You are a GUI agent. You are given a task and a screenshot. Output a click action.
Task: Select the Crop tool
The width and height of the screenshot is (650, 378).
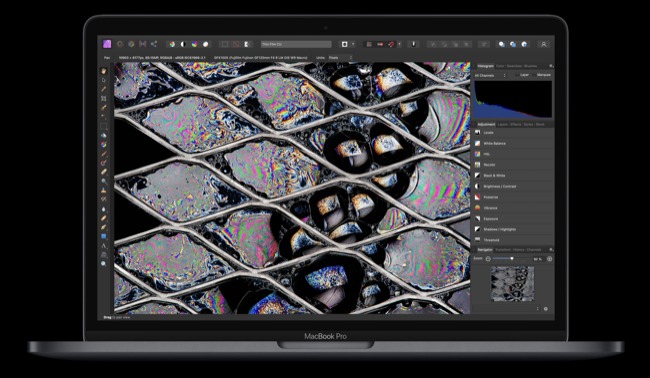(x=104, y=99)
